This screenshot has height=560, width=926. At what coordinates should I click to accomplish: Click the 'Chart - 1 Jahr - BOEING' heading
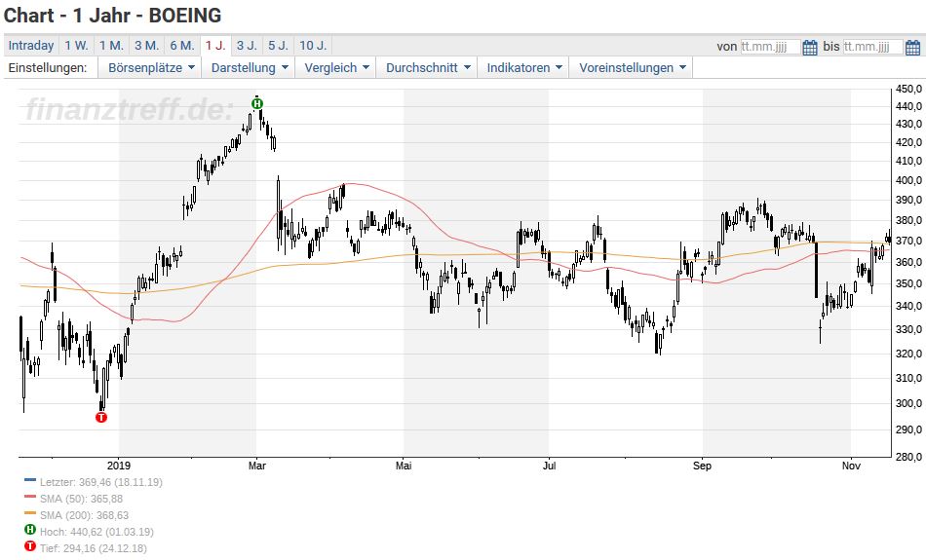click(x=112, y=16)
